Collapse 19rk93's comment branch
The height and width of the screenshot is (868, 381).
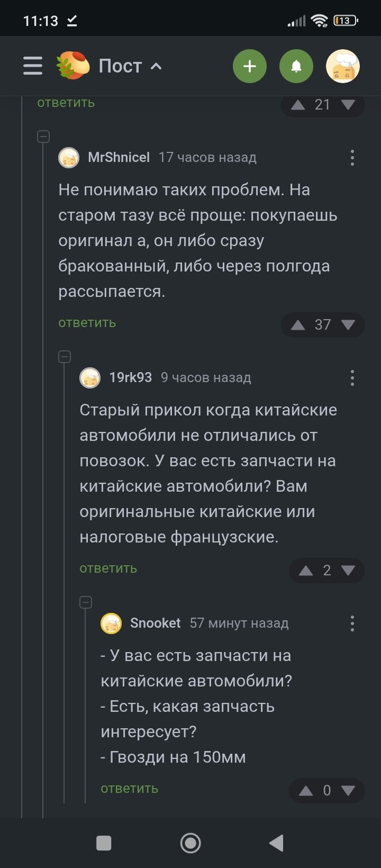[x=65, y=357]
